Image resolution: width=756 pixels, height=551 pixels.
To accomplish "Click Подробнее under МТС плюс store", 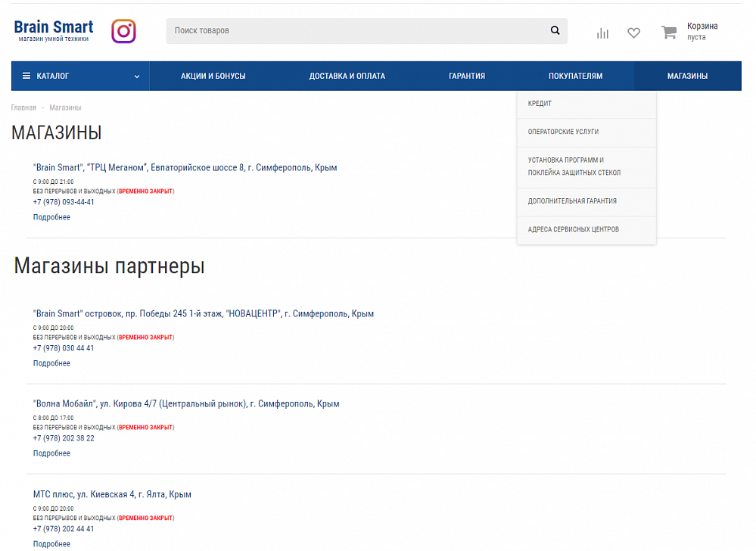I will [51, 544].
